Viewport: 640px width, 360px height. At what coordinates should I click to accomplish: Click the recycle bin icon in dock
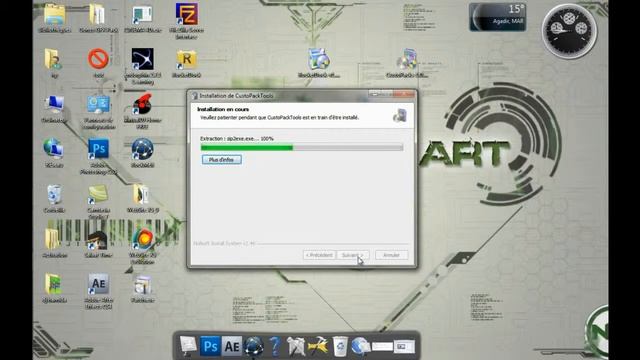pos(340,347)
